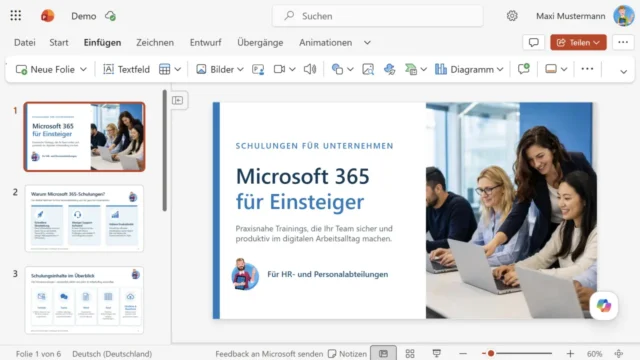Expand the shapes dropdown arrow
This screenshot has height=360, width=640.
tap(350, 69)
